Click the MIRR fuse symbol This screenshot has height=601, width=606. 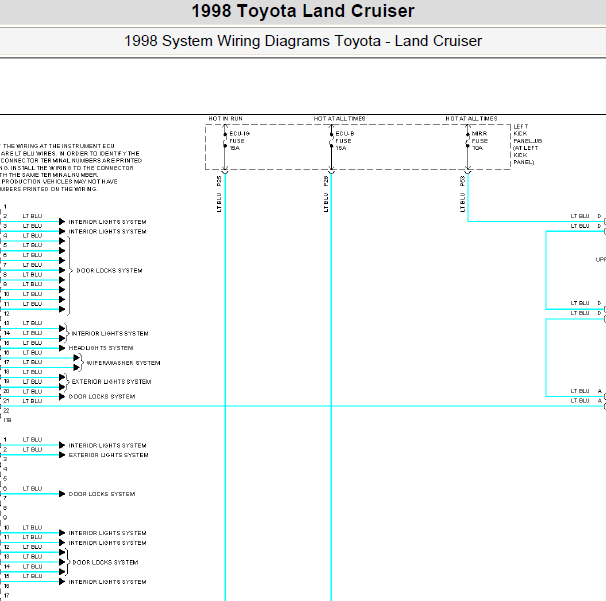click(x=468, y=140)
